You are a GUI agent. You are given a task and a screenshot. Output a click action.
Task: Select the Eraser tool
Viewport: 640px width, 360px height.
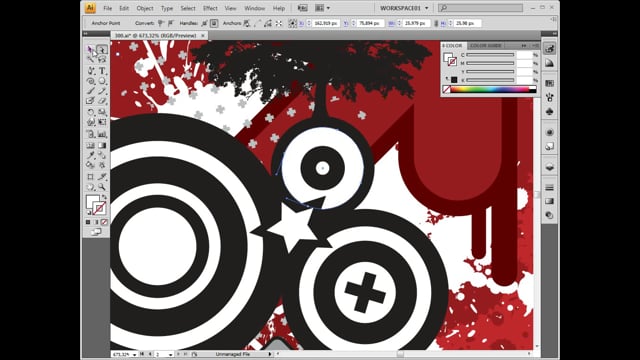(x=102, y=101)
